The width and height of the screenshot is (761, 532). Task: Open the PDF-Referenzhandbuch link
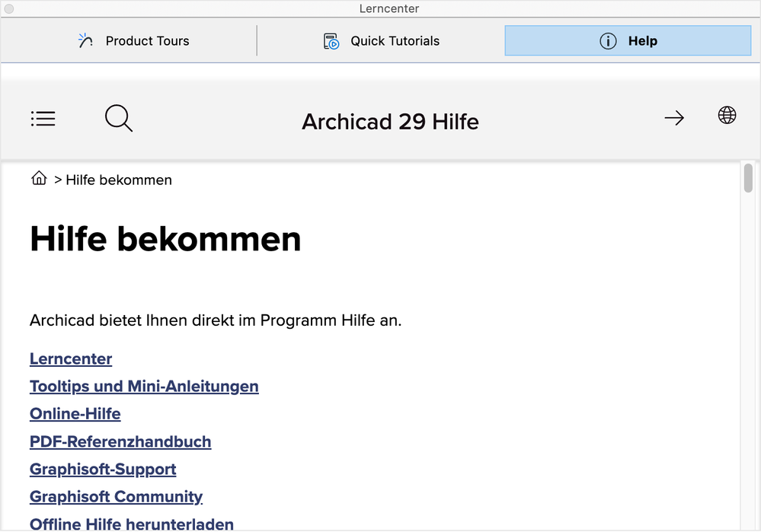click(x=120, y=441)
